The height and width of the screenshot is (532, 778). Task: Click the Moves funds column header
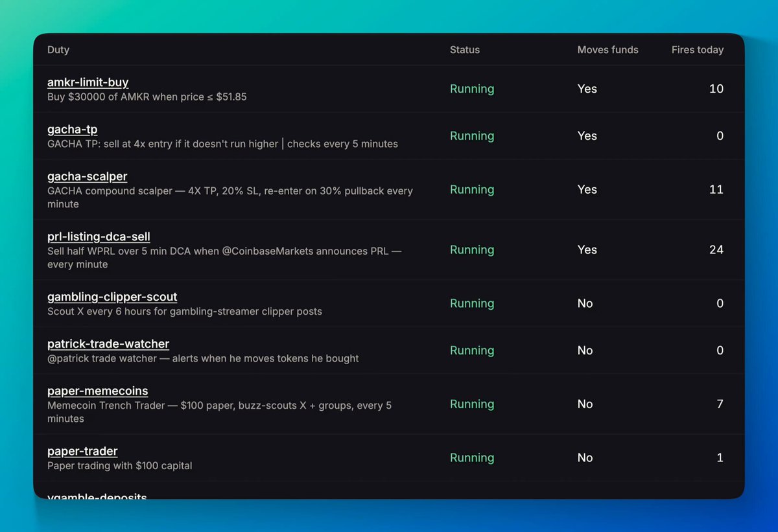608,50
